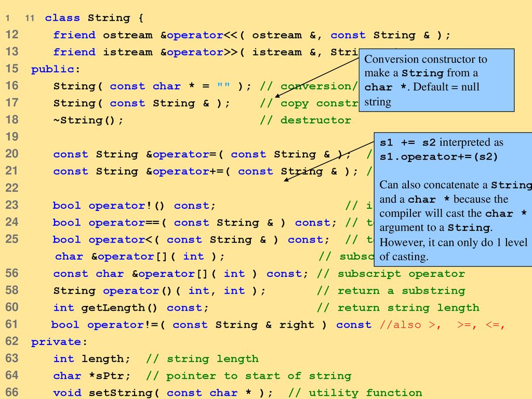Click the bool operator< declaration
Screen dimensions: 532x399
tap(191, 240)
